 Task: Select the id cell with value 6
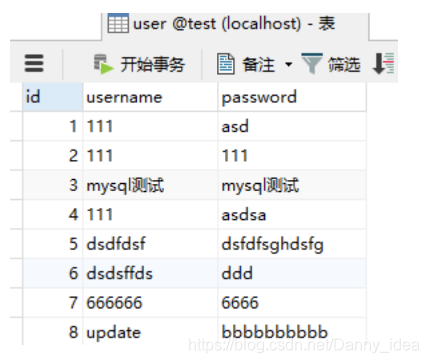coord(53,273)
